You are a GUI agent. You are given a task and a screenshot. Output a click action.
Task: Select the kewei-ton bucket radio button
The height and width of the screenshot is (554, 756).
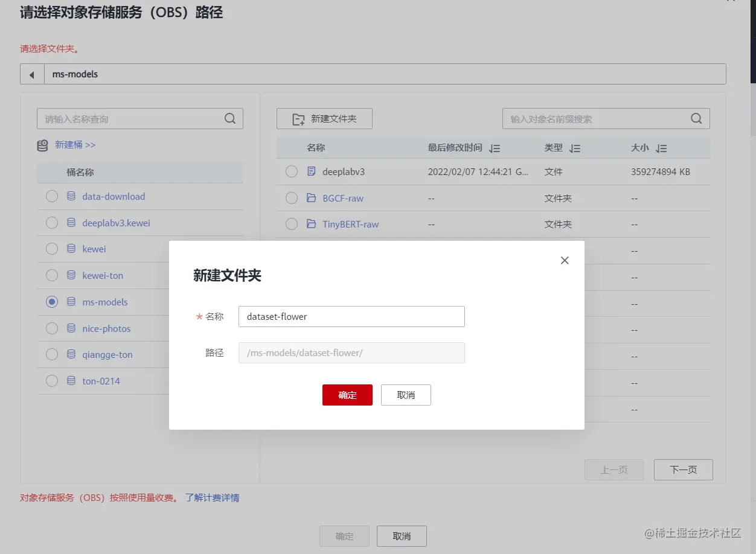(52, 275)
